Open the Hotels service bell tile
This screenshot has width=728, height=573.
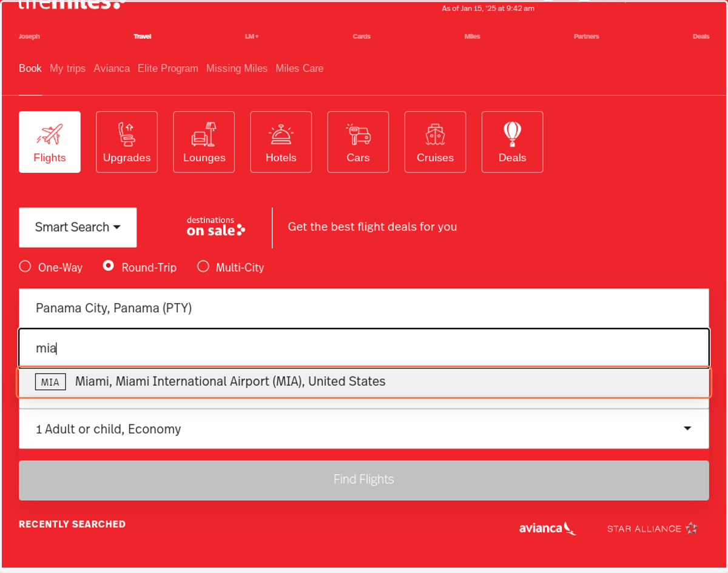pos(281,142)
